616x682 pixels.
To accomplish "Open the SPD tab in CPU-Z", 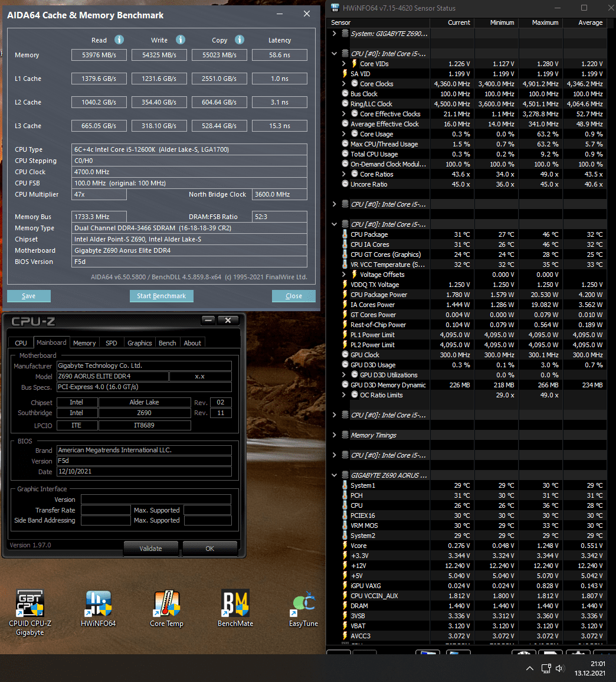I will (x=112, y=342).
